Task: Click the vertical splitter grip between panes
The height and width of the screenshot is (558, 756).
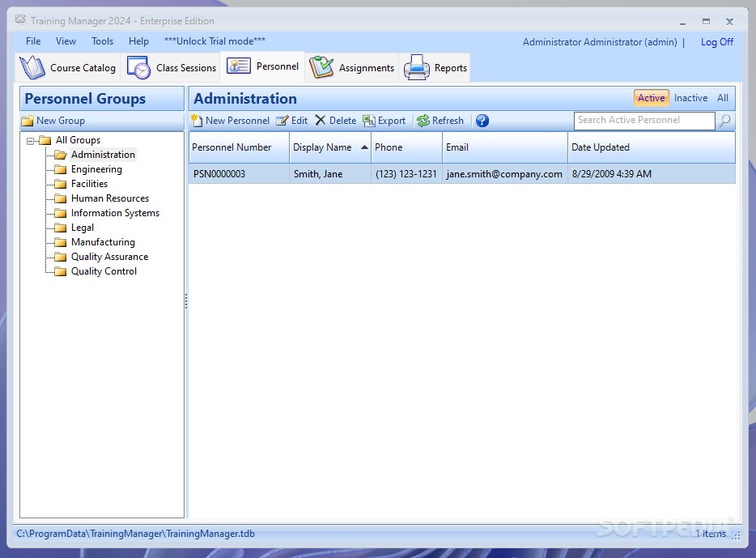Action: pyautogui.click(x=186, y=301)
